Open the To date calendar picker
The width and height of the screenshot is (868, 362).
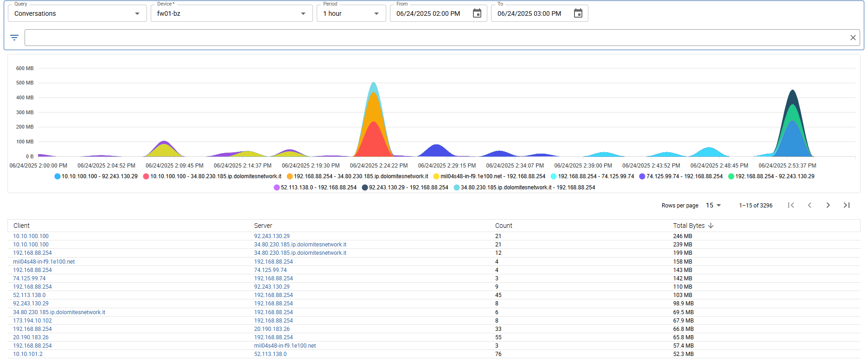578,13
